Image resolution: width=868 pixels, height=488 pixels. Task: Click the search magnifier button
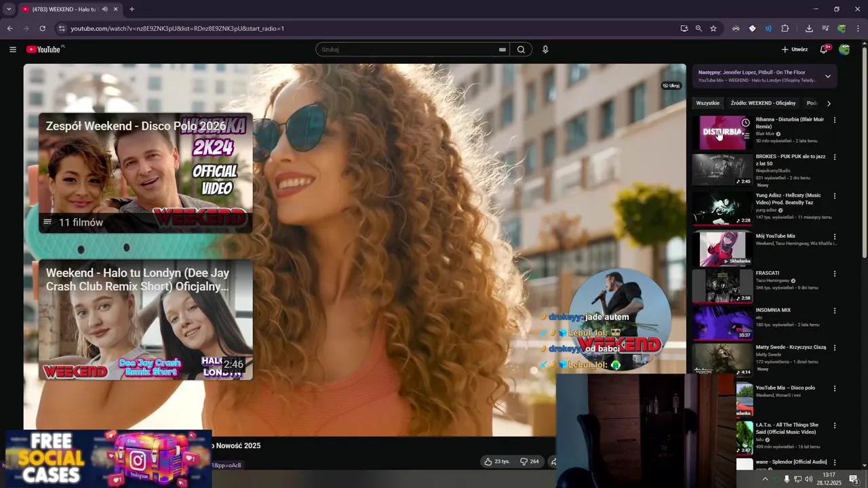tap(521, 49)
